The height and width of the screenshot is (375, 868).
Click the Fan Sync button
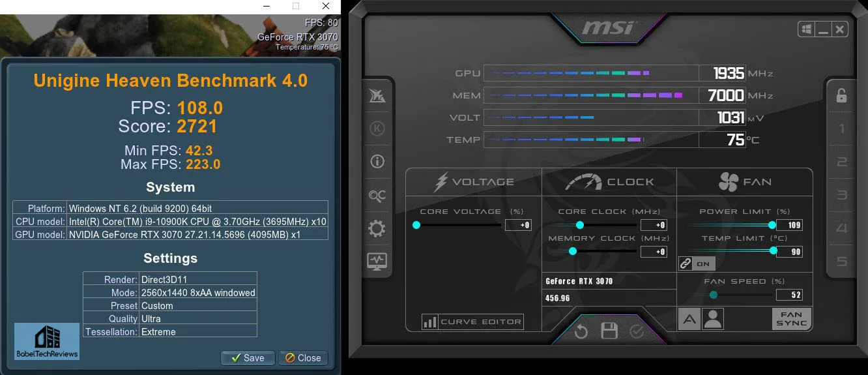[791, 319]
